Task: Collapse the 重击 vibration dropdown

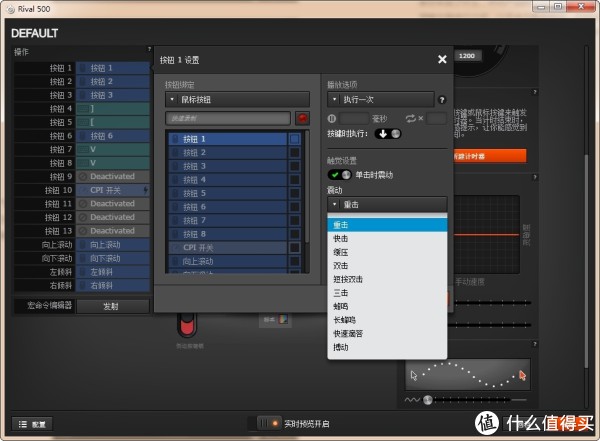Action: (387, 204)
